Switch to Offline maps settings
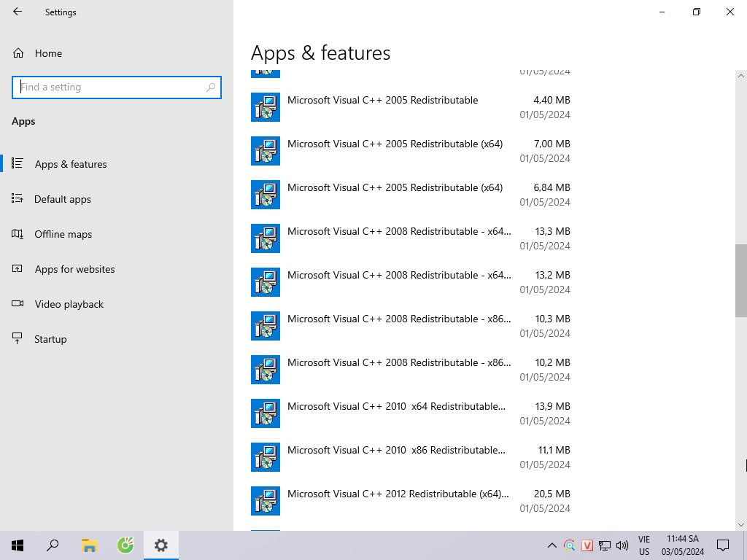This screenshot has width=747, height=560. [63, 234]
